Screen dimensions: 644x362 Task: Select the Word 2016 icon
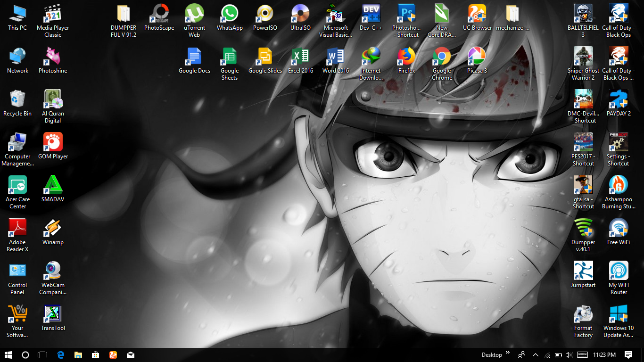point(336,57)
